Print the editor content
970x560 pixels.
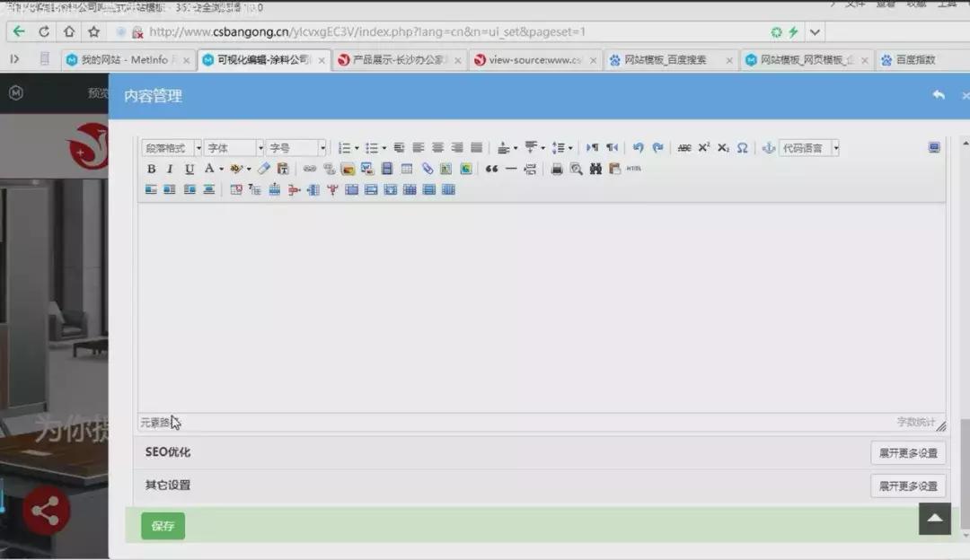click(557, 169)
